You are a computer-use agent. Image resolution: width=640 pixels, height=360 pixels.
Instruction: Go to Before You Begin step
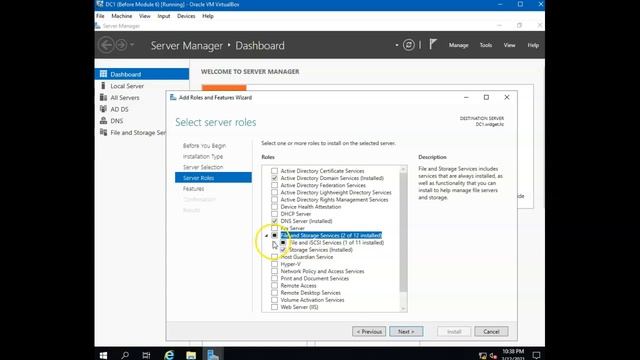click(204, 146)
